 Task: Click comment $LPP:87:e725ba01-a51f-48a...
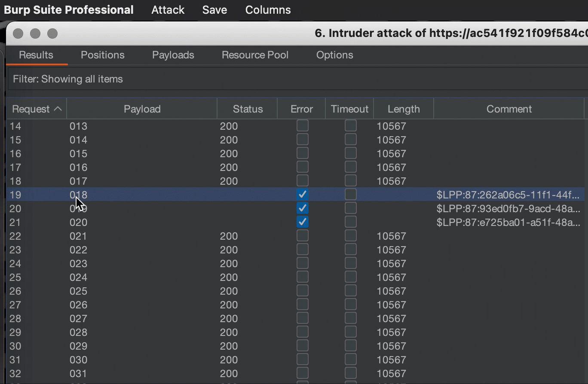pyautogui.click(x=508, y=222)
